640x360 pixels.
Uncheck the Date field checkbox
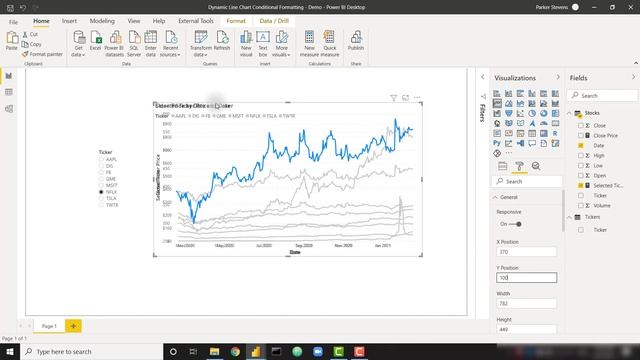click(580, 145)
